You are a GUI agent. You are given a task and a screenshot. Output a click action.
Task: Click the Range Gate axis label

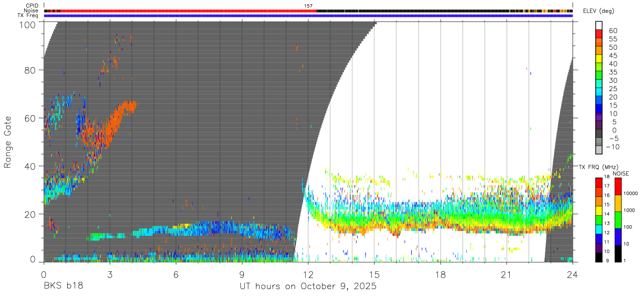[8, 142]
